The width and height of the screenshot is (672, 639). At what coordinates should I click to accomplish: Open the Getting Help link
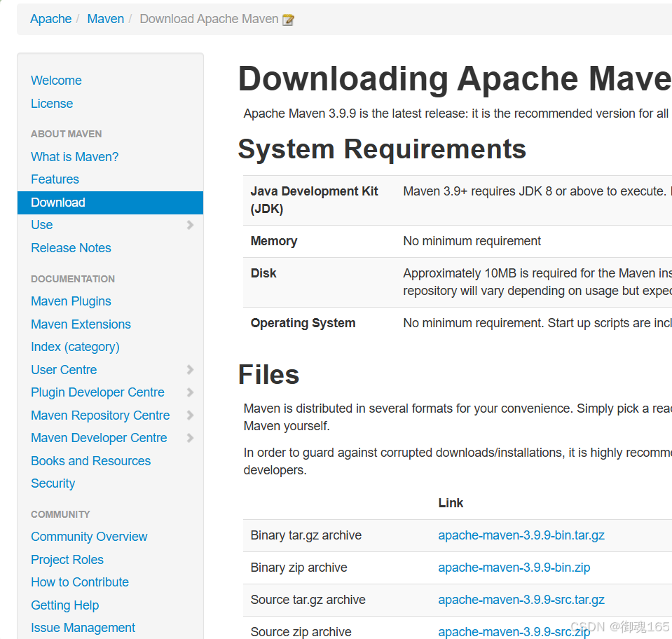64,605
